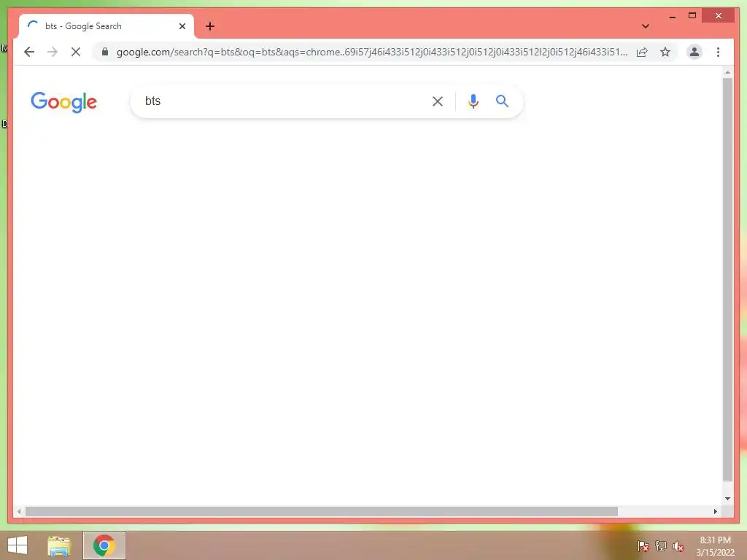
Task: Bookmark this page with the star
Action: 665,52
